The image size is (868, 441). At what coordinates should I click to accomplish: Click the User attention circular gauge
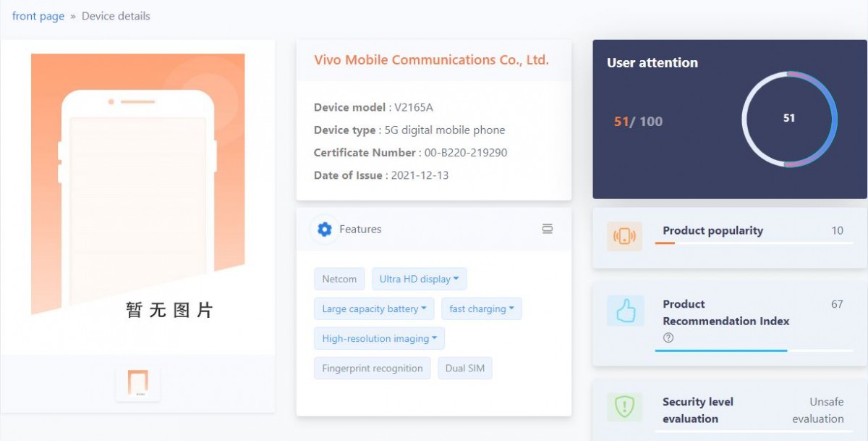[789, 119]
